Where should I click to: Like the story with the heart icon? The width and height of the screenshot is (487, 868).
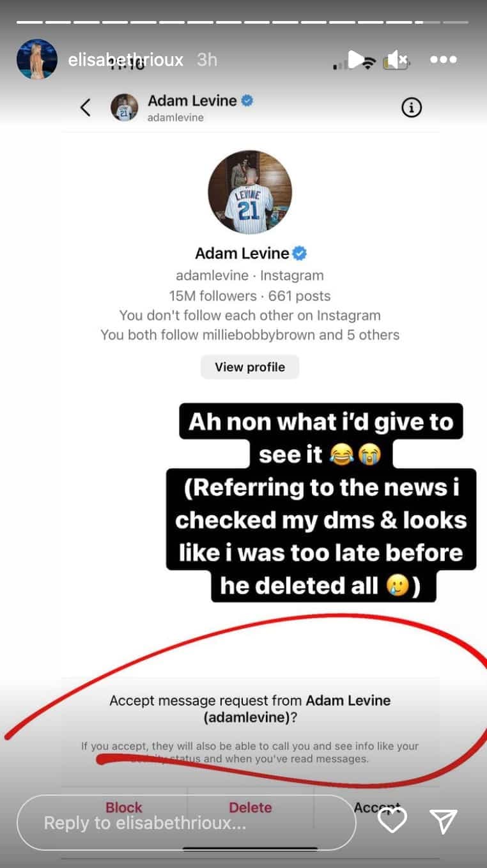point(392,820)
